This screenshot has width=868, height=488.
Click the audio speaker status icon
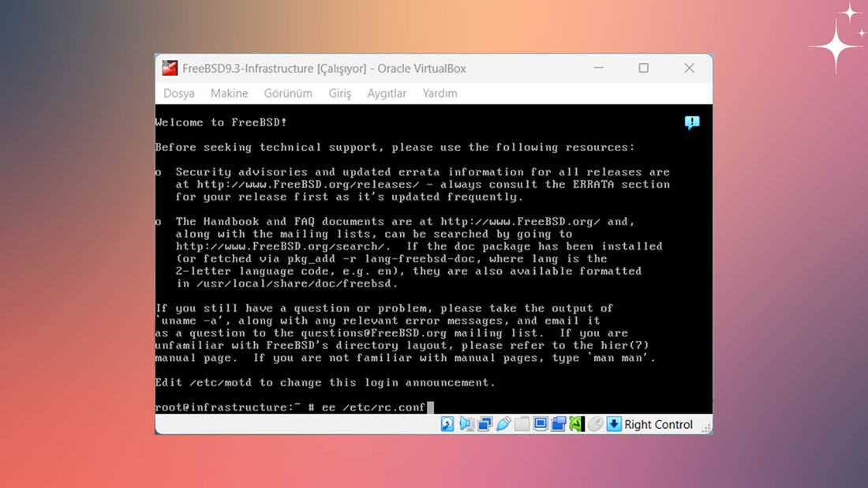click(466, 424)
